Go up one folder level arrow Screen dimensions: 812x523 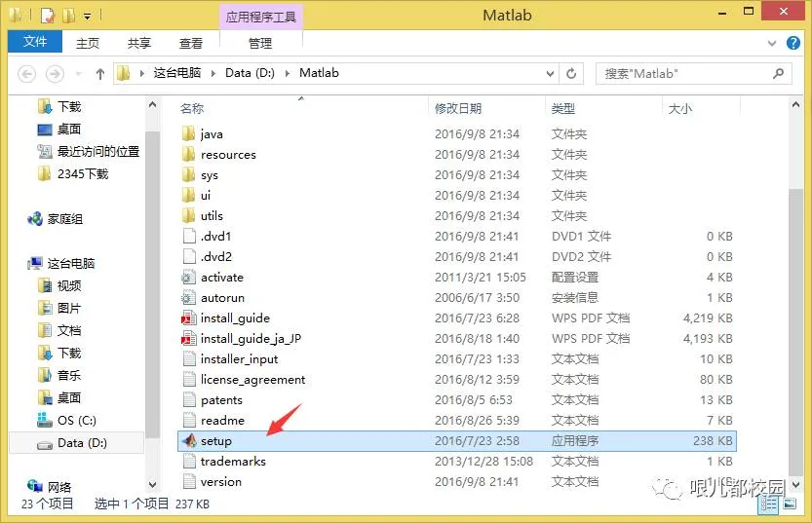pyautogui.click(x=100, y=74)
